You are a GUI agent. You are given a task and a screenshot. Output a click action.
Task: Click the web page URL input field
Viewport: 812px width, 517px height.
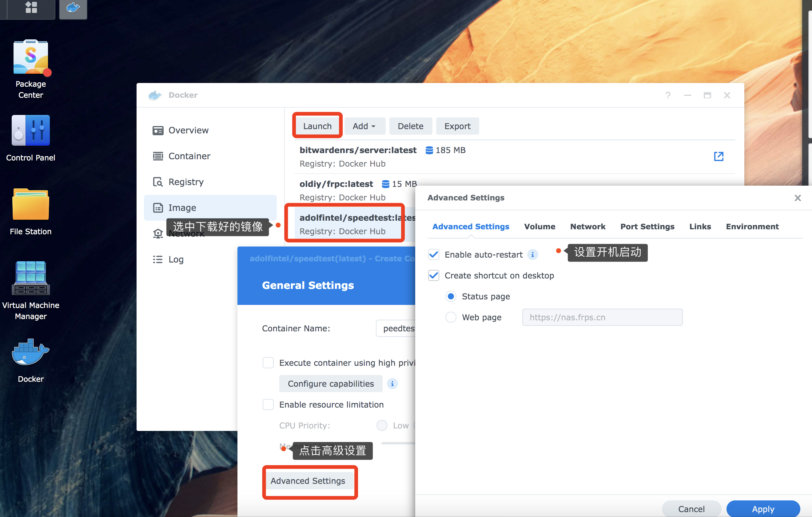tap(602, 317)
